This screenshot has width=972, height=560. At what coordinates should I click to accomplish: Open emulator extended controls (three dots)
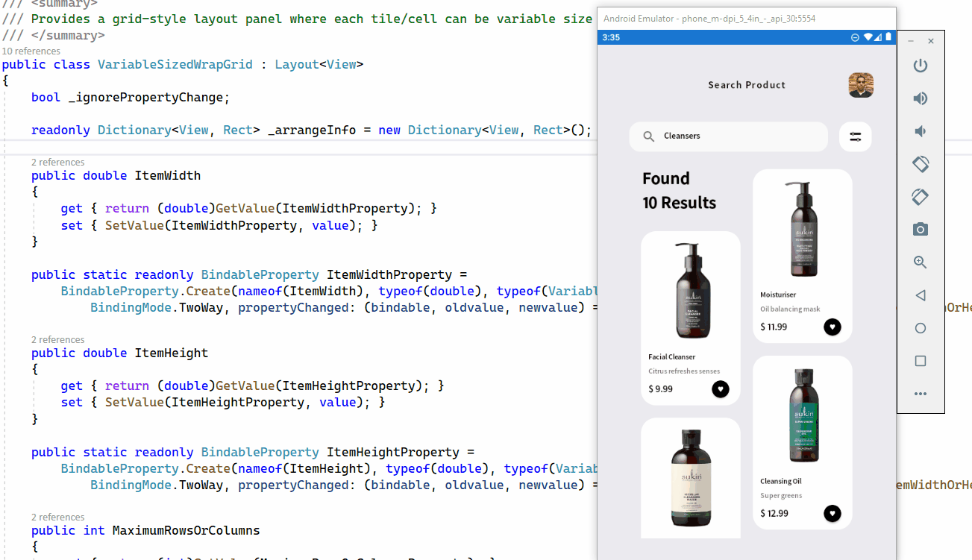coord(921,394)
